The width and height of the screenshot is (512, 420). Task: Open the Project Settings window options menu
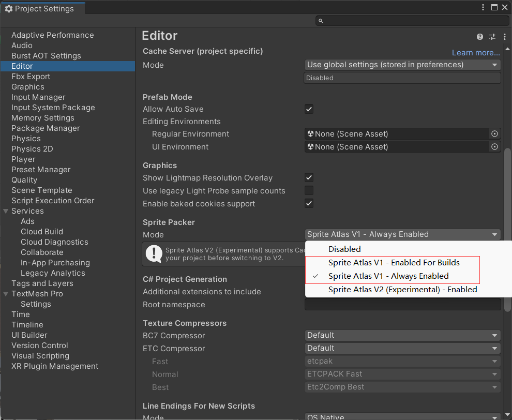(483, 7)
